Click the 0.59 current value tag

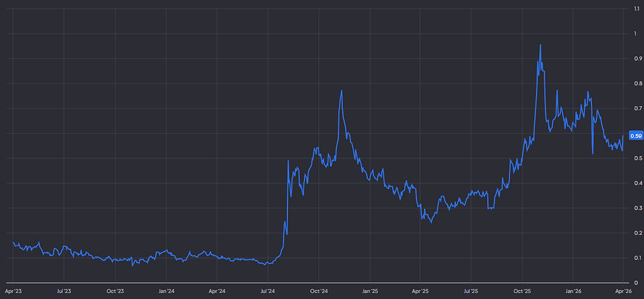pos(636,136)
